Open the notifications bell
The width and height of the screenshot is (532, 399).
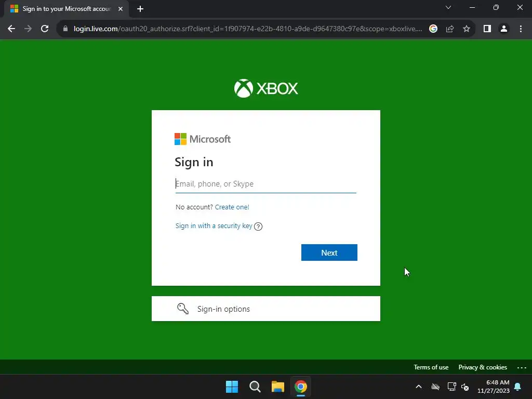coord(518,387)
